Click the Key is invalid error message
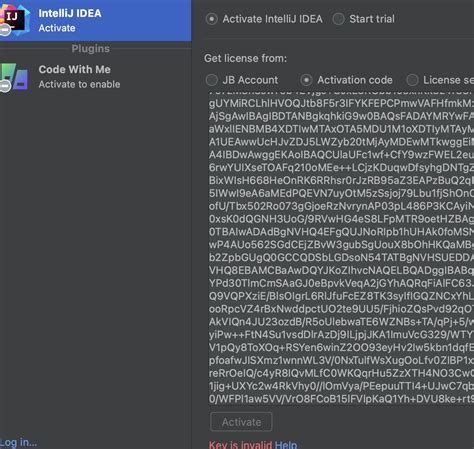 [x=240, y=445]
